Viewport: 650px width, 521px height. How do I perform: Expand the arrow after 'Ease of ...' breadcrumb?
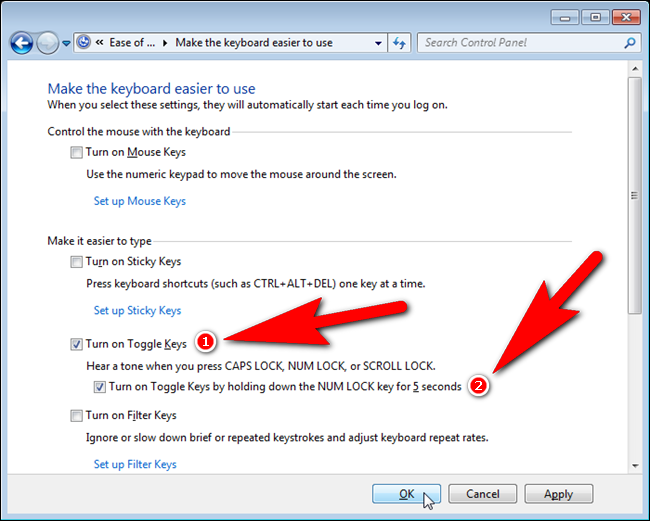(165, 43)
